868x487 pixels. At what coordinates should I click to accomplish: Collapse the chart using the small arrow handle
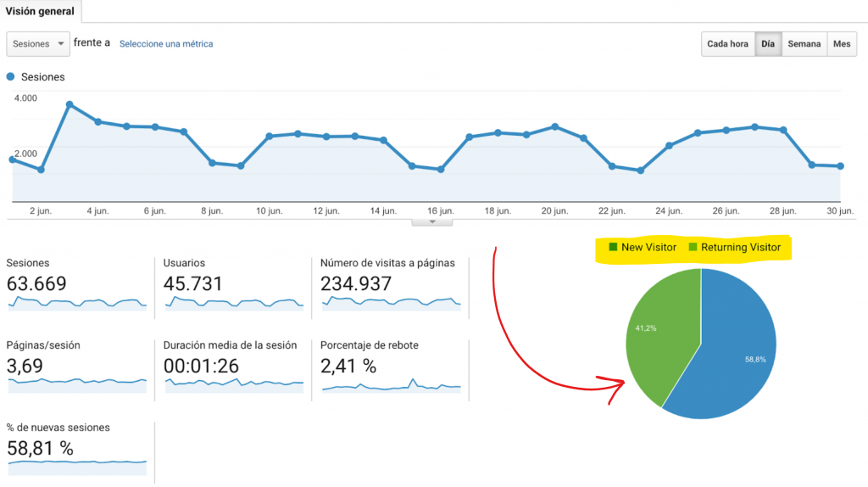tap(432, 222)
